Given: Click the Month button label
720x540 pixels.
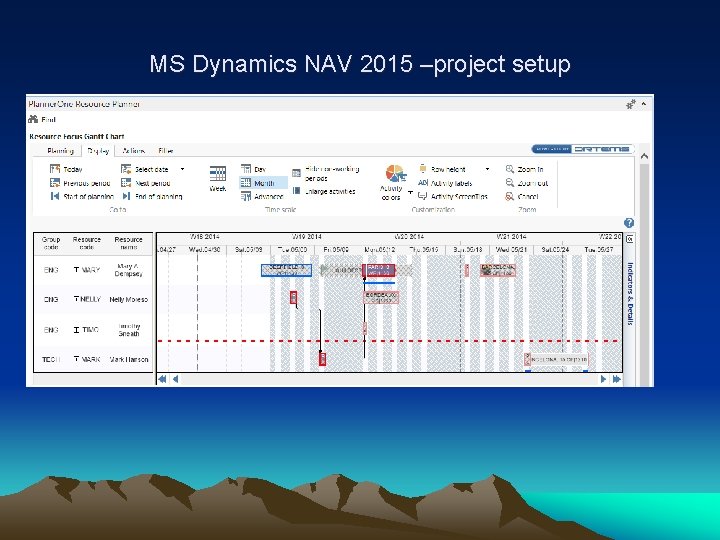Looking at the screenshot, I should pyautogui.click(x=264, y=183).
